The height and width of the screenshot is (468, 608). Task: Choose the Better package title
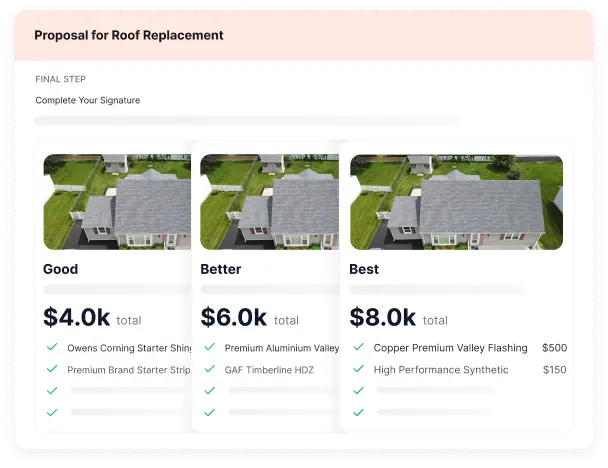tap(222, 269)
